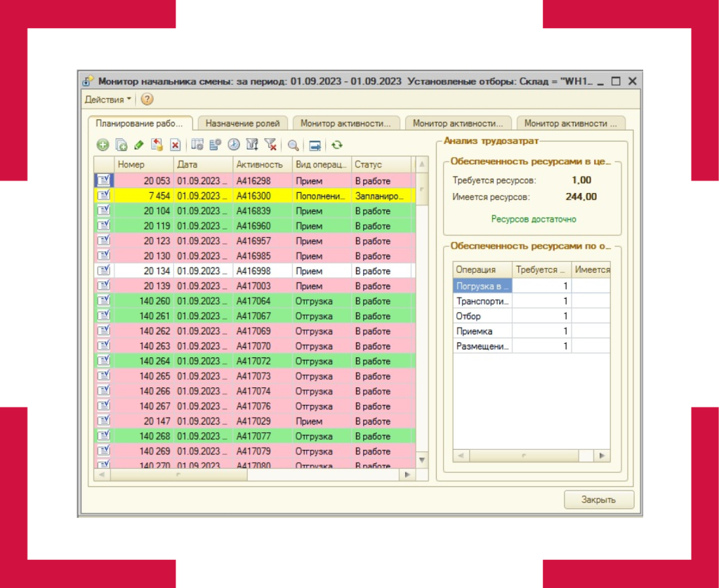
Task: Click the blue arrow Go To icon
Action: click(315, 145)
